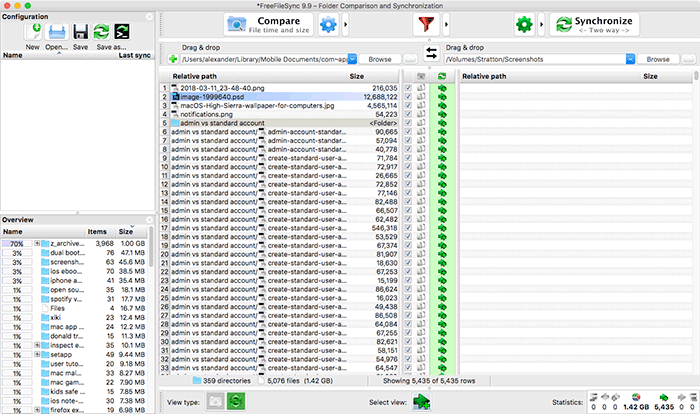Open left folder path history dropdown

tap(352, 59)
